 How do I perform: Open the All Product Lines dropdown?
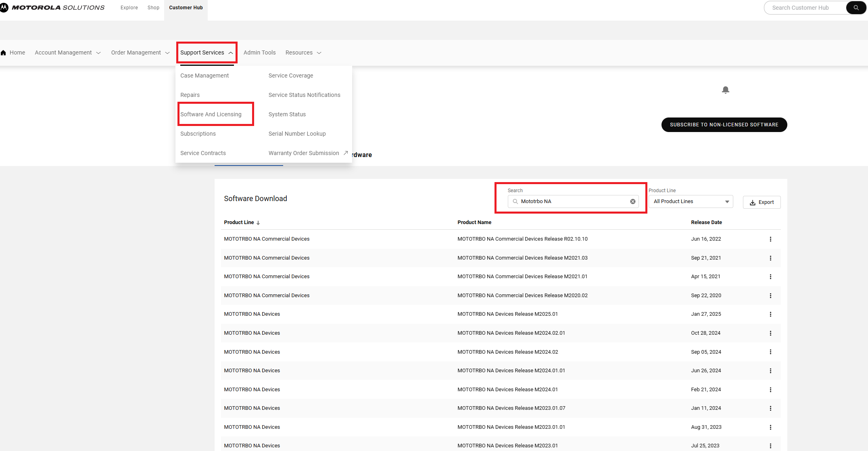click(691, 201)
